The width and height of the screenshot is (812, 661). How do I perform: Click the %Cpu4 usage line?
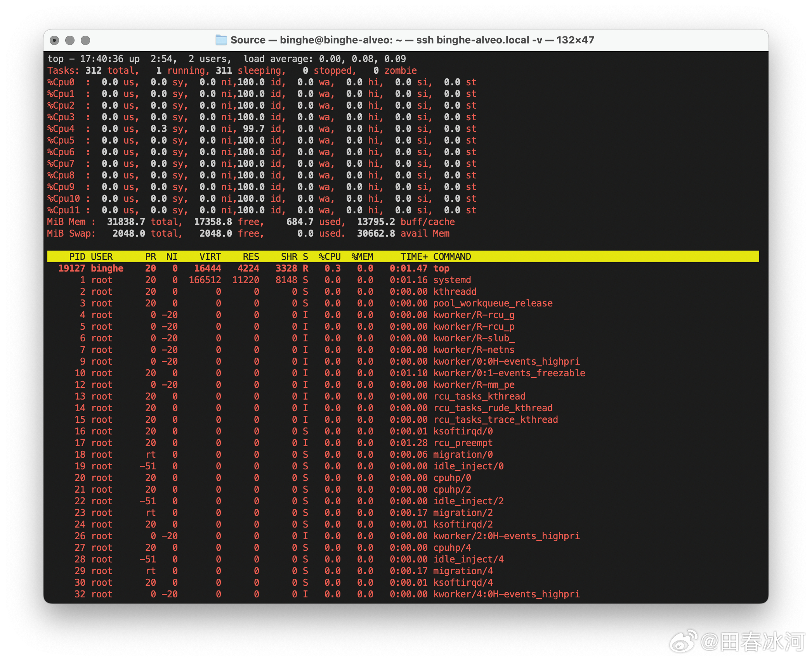261,129
